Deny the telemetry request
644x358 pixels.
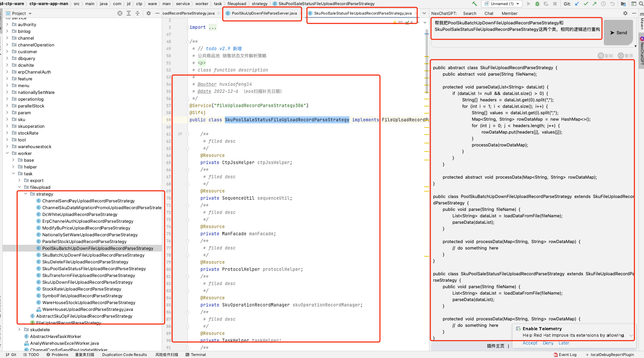[548, 343]
